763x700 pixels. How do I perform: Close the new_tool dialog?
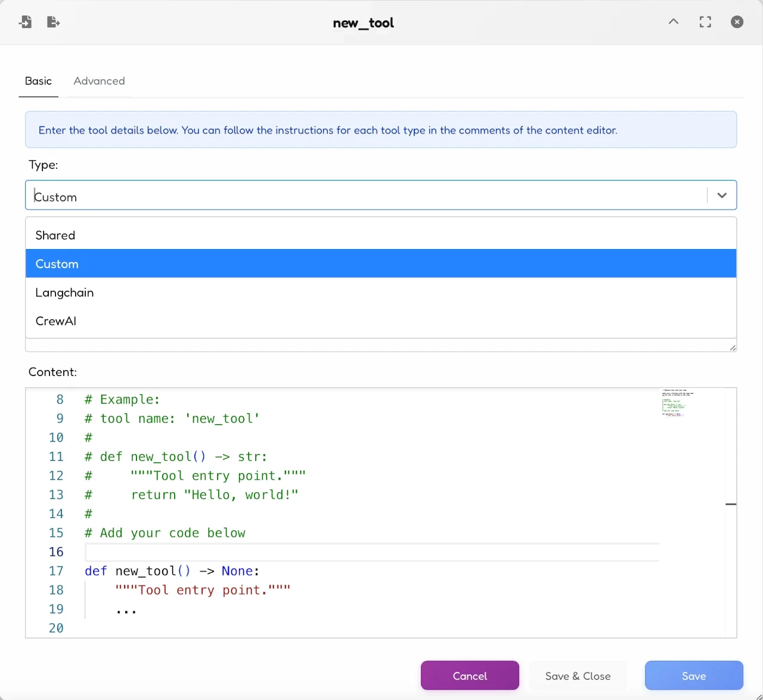click(737, 22)
